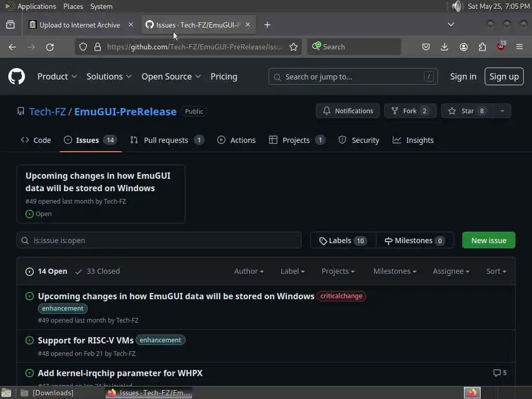This screenshot has width=532, height=399.
Task: Switch to Upload to Internet Archive tab
Action: point(79,25)
